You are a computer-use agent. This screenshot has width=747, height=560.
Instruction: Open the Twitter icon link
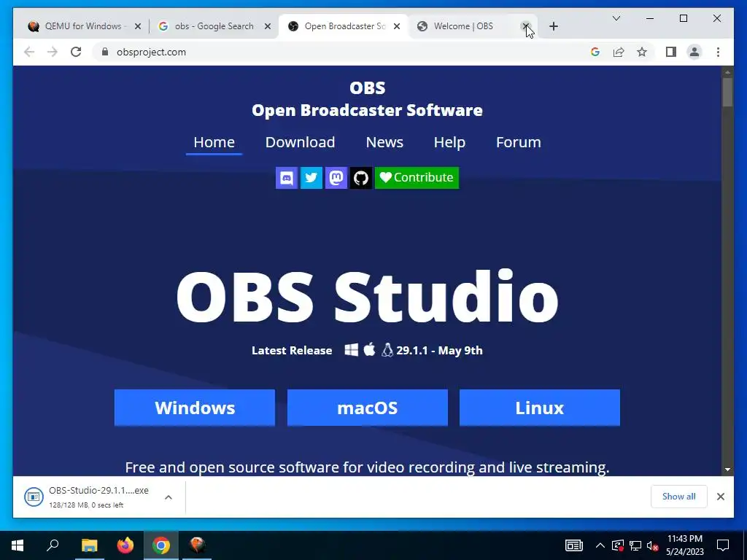(x=311, y=178)
